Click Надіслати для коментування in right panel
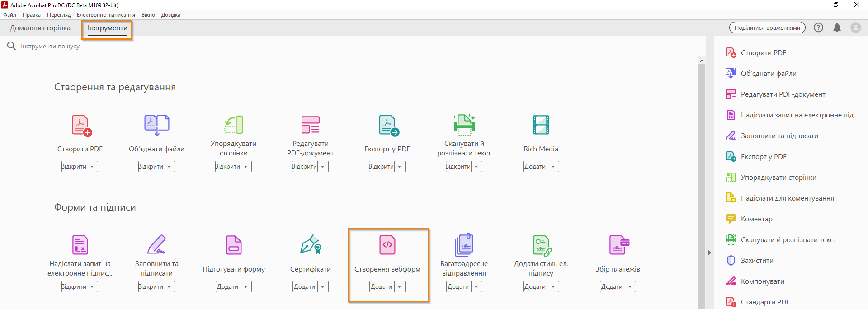 (780, 198)
